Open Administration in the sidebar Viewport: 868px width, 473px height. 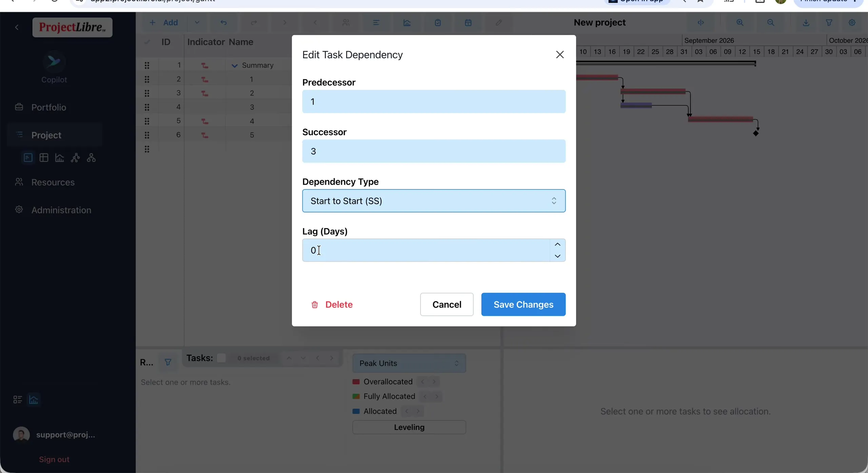pyautogui.click(x=61, y=210)
